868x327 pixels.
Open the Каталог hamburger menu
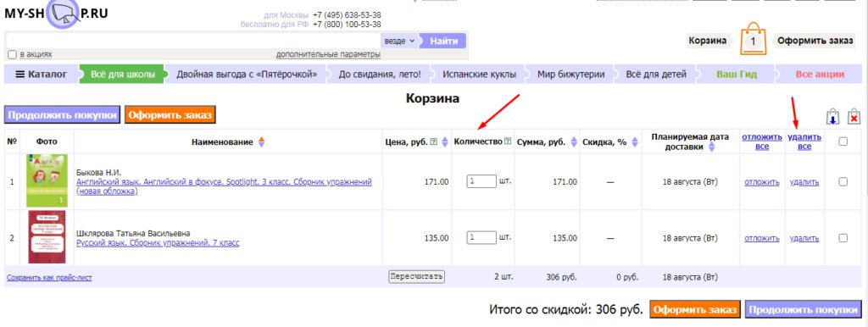(42, 75)
